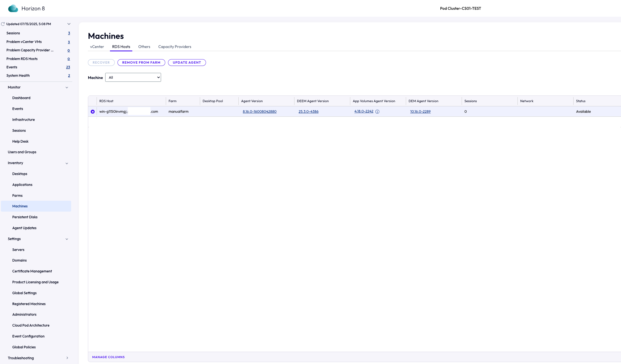Open Certificate Management
Screen dimensions: 621x364
pyautogui.click(x=32, y=271)
